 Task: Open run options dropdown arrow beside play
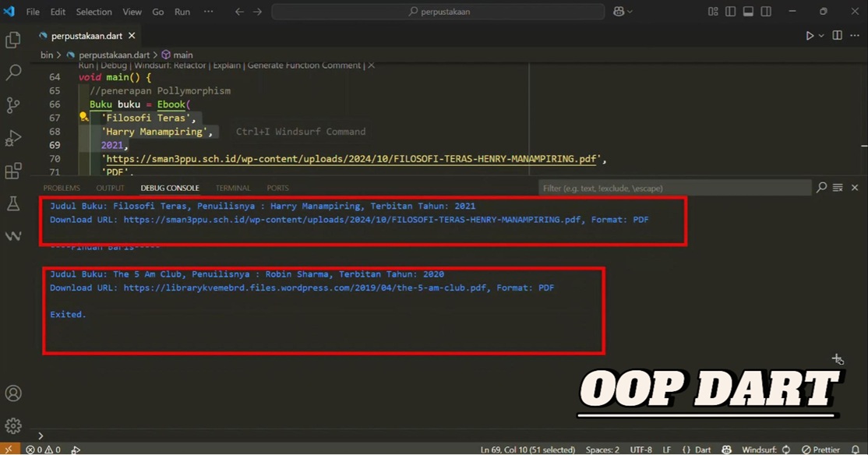pyautogui.click(x=821, y=35)
